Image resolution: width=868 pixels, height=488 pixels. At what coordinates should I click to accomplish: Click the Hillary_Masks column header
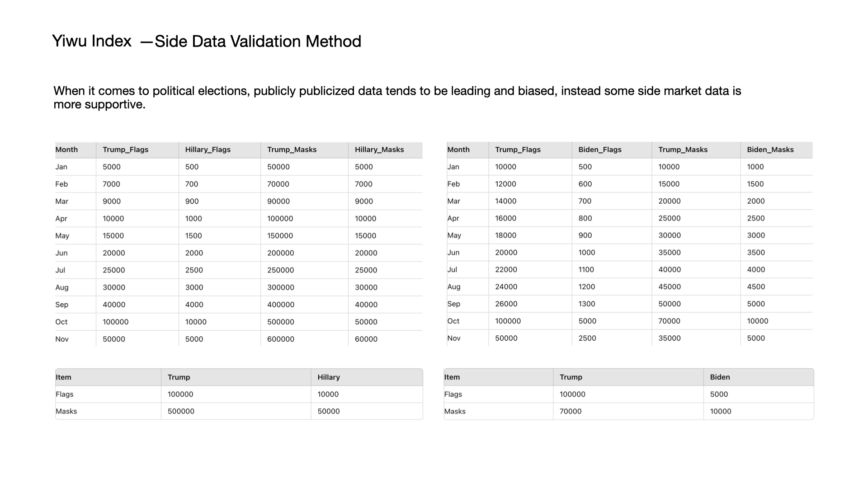(x=379, y=150)
